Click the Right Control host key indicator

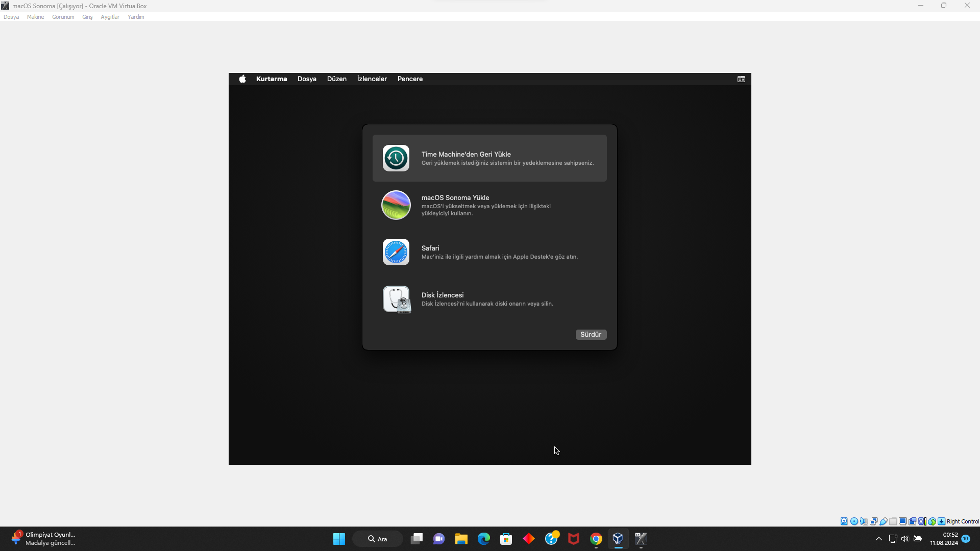(962, 521)
